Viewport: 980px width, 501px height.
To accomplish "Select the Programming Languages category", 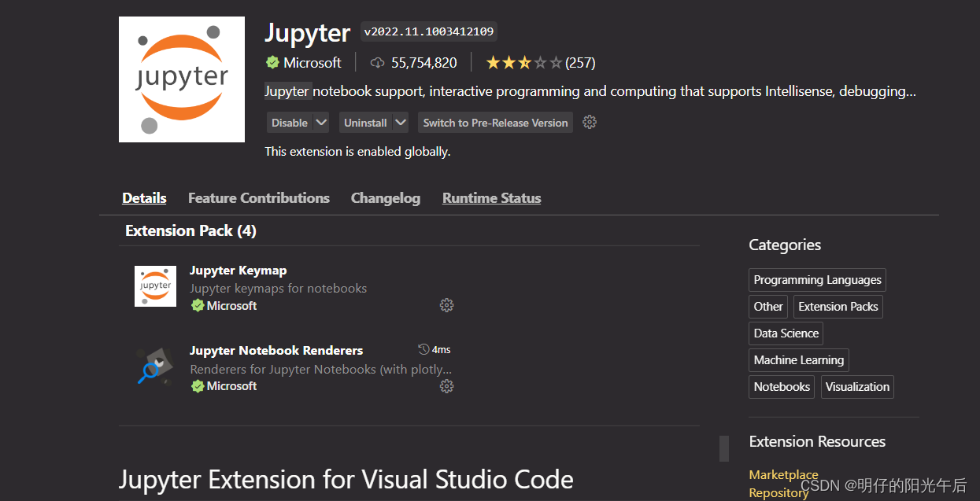I will 818,280.
